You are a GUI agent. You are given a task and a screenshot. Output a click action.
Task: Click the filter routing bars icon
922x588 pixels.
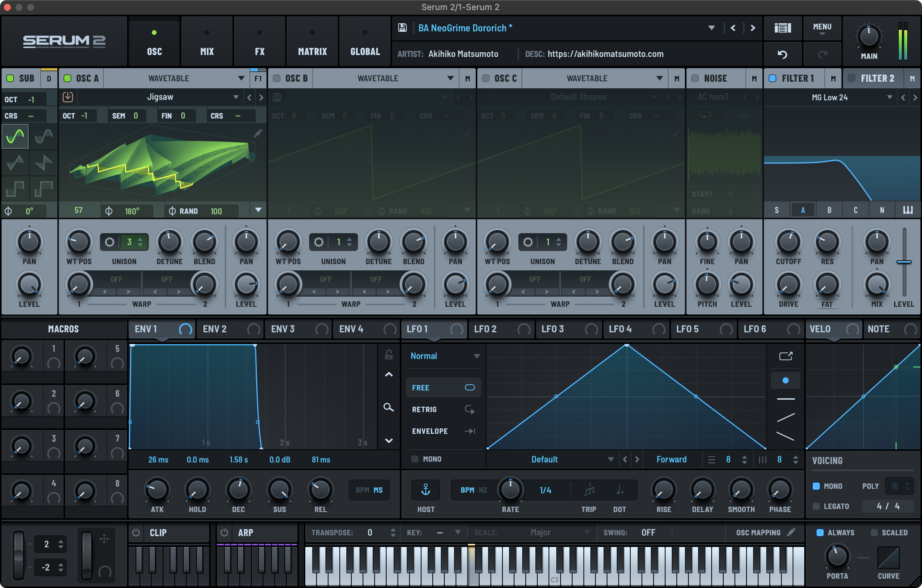click(908, 210)
